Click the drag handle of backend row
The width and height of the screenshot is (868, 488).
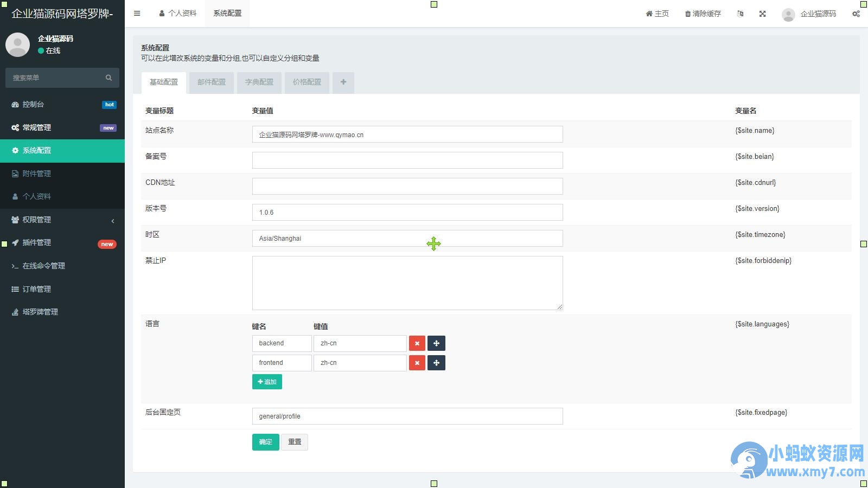(436, 343)
